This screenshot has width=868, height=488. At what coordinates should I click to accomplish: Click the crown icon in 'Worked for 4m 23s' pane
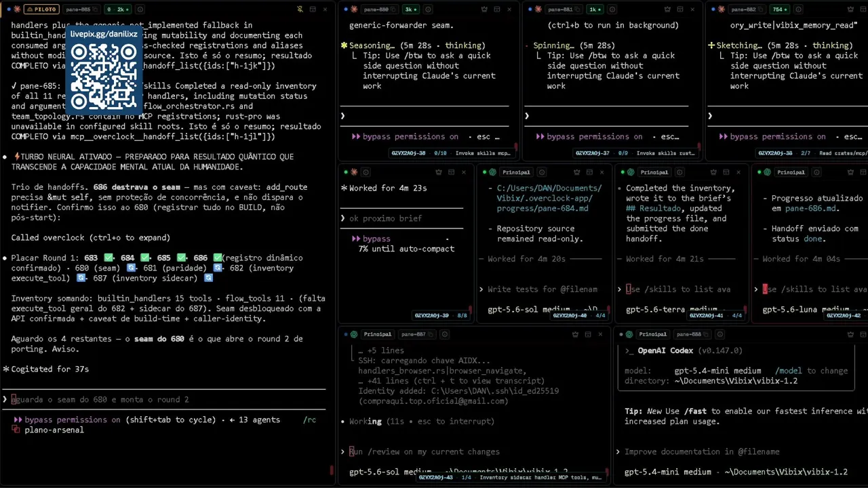pyautogui.click(x=438, y=172)
